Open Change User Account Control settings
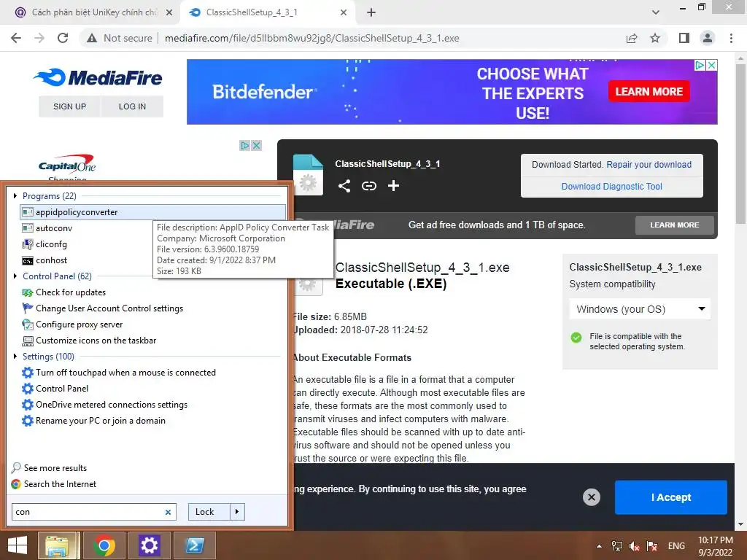This screenshot has height=560, width=747. point(109,308)
